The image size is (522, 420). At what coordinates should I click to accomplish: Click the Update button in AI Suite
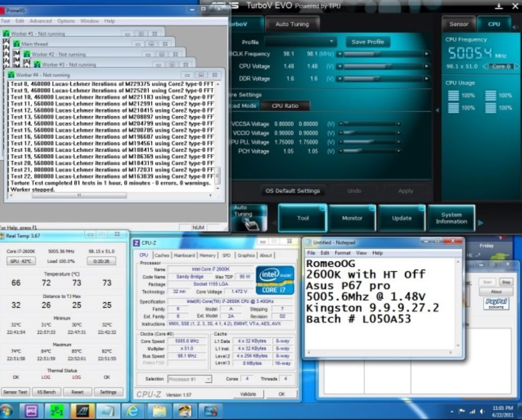coord(402,218)
